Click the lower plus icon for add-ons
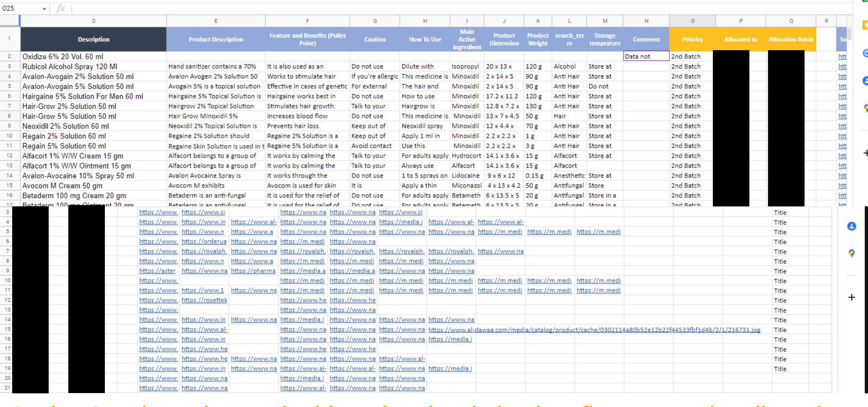Screen dimensions: 868x407 pos(851,297)
